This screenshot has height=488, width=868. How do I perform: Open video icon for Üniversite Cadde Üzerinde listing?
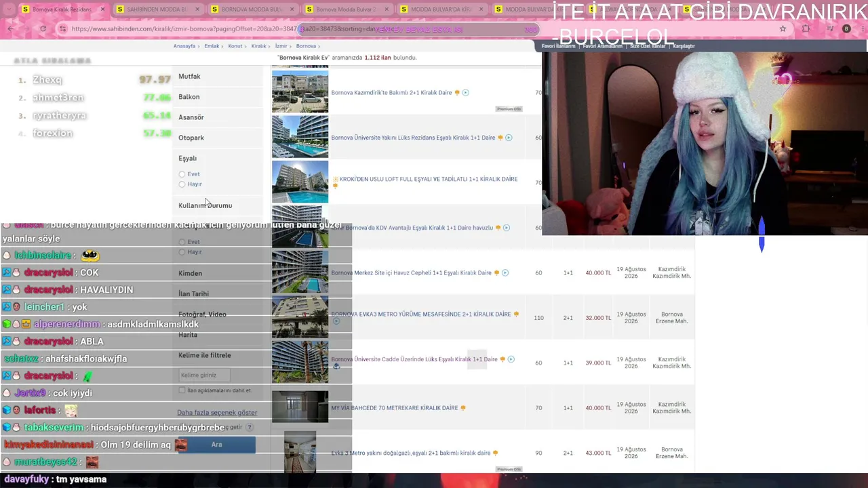511,359
